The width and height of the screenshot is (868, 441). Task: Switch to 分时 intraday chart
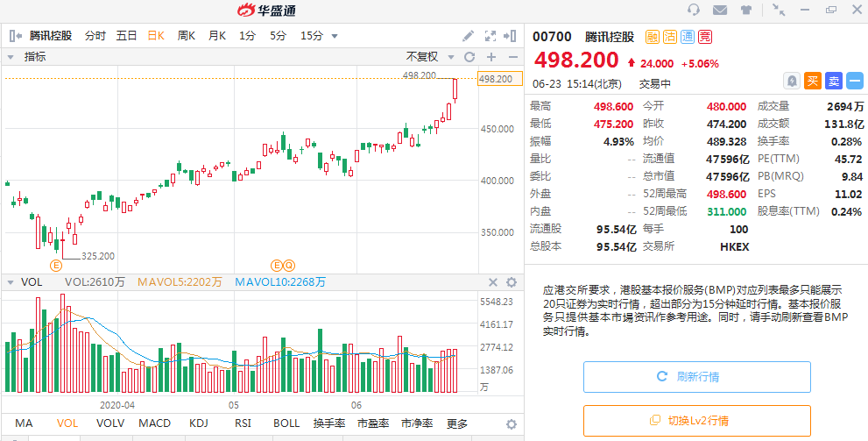[95, 36]
